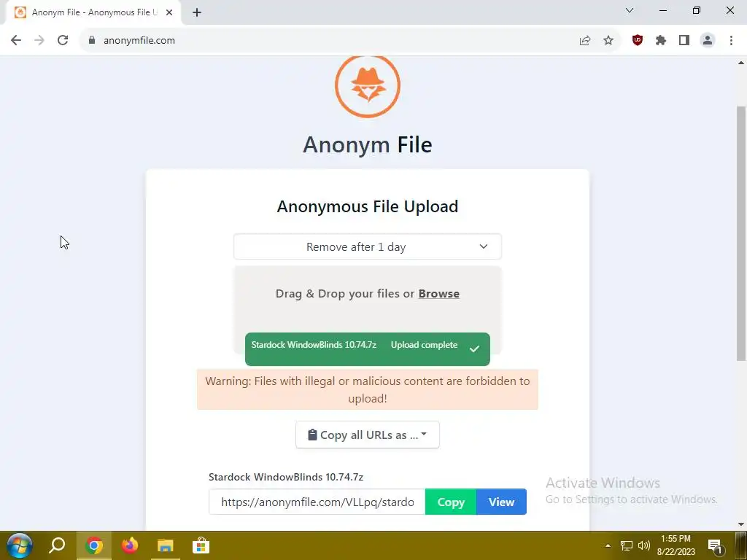This screenshot has height=560, width=747.
Task: Select the Anonym File browser tab
Action: click(93, 12)
